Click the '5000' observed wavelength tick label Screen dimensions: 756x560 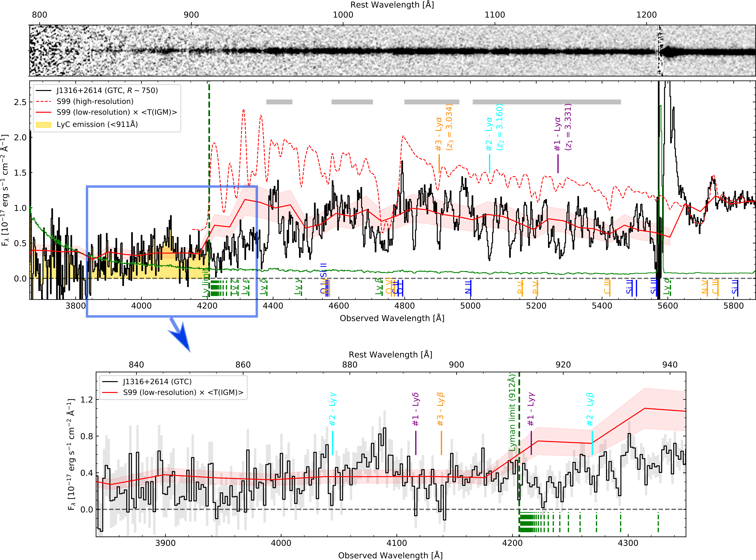[470, 306]
